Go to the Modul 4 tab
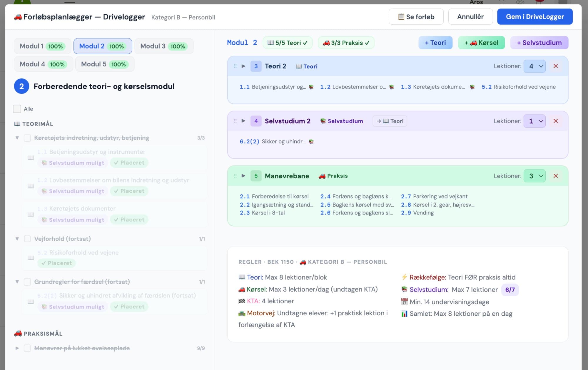588x370 pixels. coord(44,64)
